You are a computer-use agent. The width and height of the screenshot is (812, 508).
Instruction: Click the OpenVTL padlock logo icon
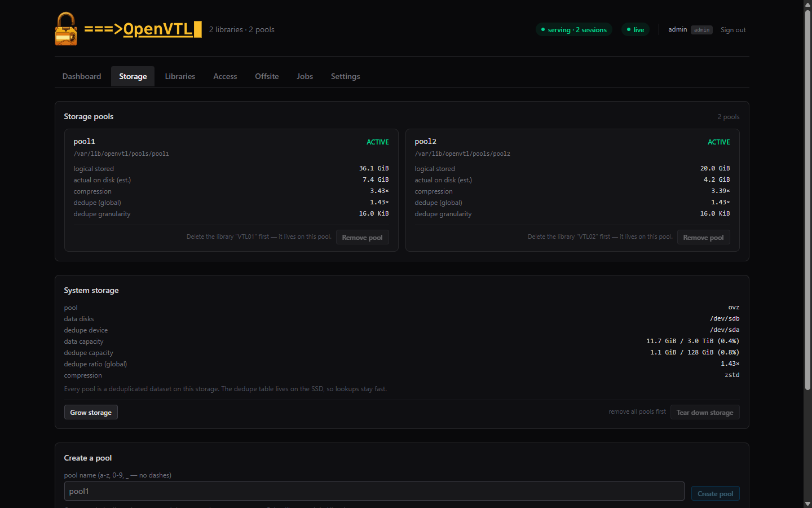66,29
